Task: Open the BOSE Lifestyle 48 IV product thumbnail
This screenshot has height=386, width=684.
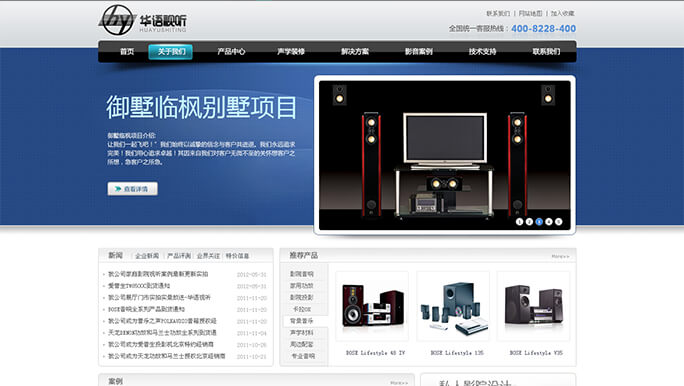Action: (372, 306)
